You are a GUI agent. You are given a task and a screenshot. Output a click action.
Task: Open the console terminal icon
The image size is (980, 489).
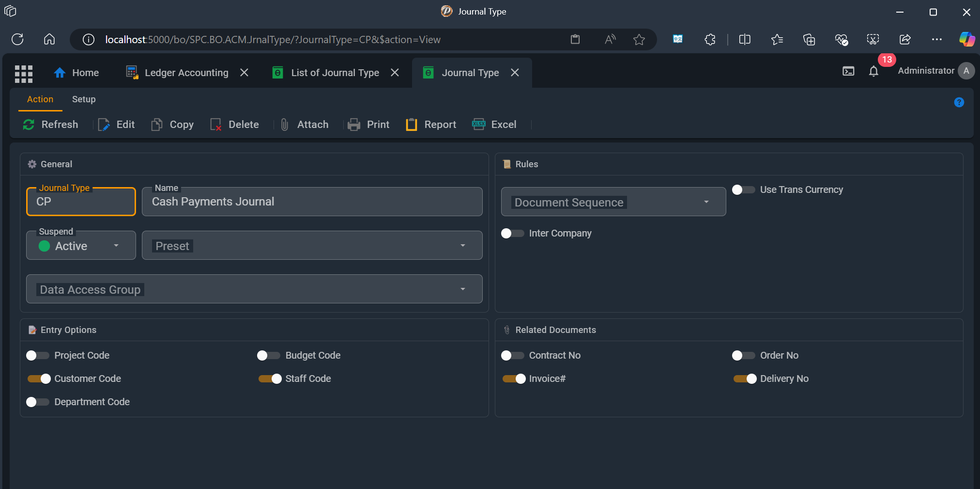coord(848,71)
